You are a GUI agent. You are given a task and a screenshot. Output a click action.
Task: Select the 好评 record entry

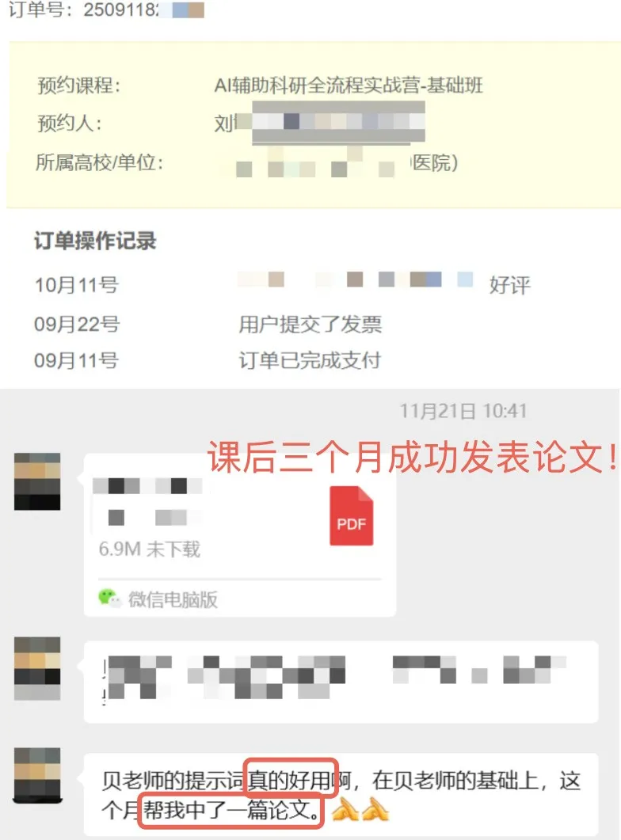pyautogui.click(x=509, y=284)
